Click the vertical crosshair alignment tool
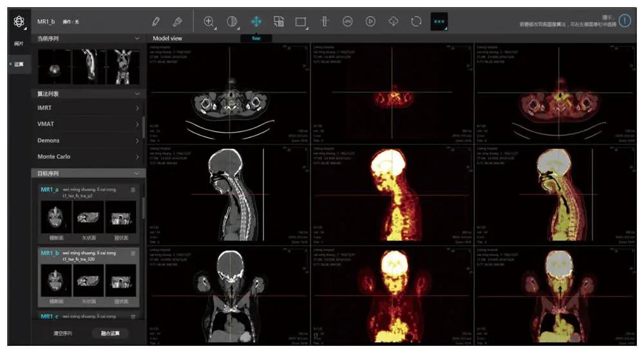Viewport: 644px width, 353px height. point(325,21)
